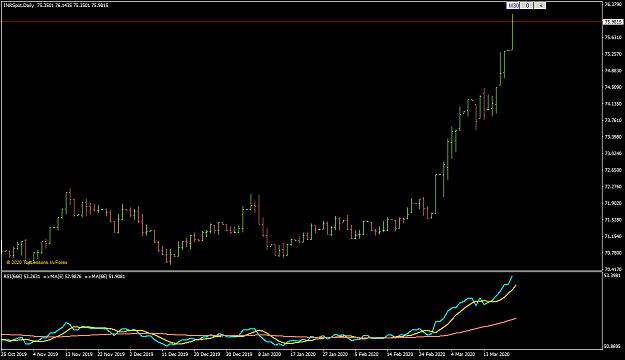The image size is (625, 360).
Task: Click the '2 Dec 2019' date label
Action: pyautogui.click(x=142, y=354)
